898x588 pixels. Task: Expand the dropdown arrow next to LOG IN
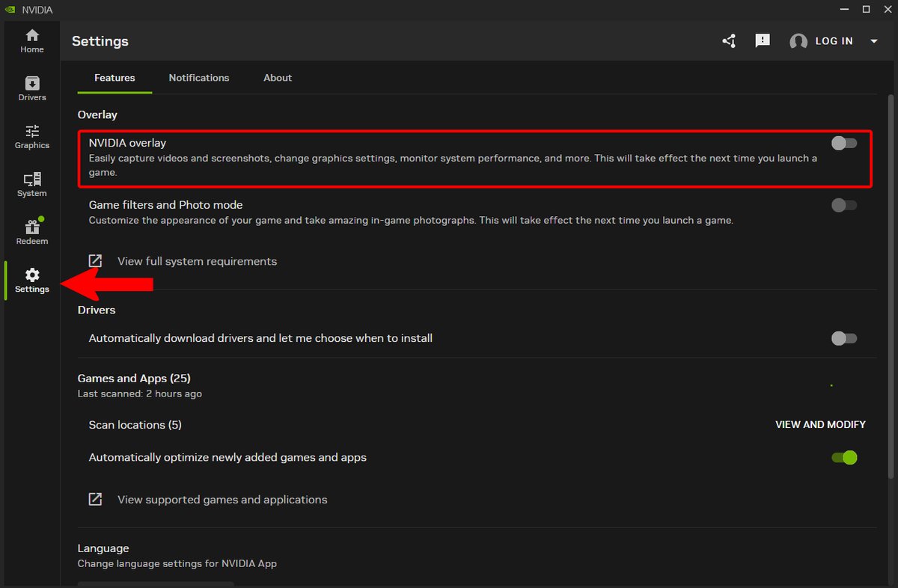(873, 41)
